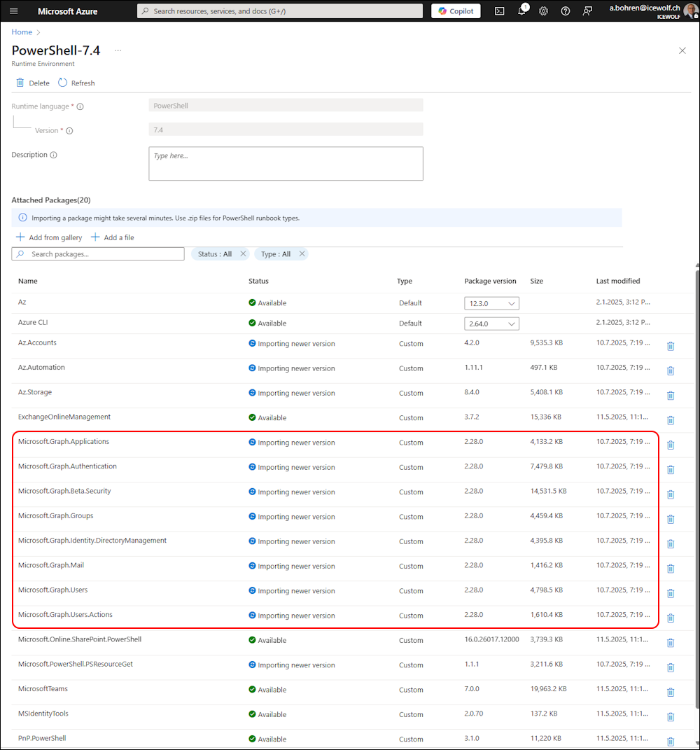The width and height of the screenshot is (700, 750).
Task: Click the Azure CLI package name
Action: coord(33,322)
